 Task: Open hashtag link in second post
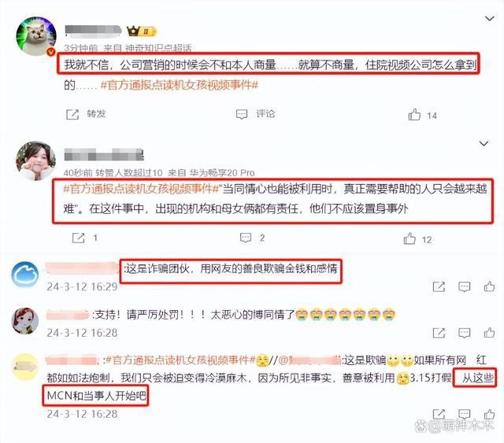point(141,189)
